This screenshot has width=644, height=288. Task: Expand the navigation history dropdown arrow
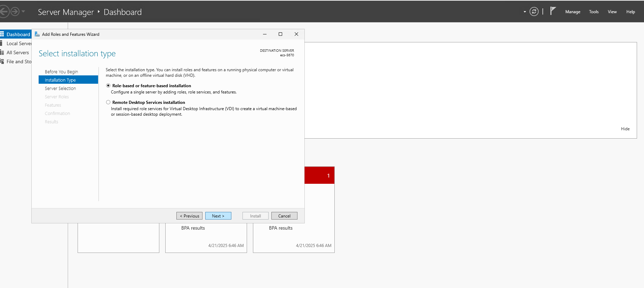[23, 12]
